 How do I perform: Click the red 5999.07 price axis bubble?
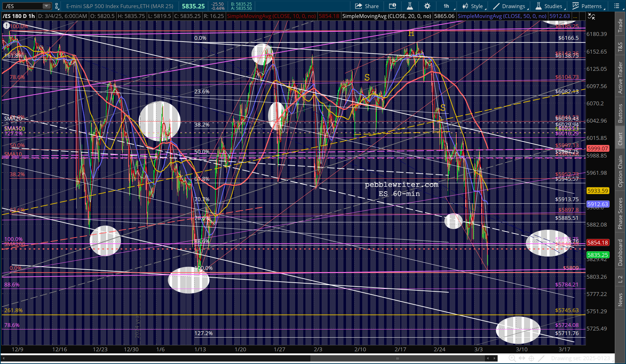coord(598,149)
